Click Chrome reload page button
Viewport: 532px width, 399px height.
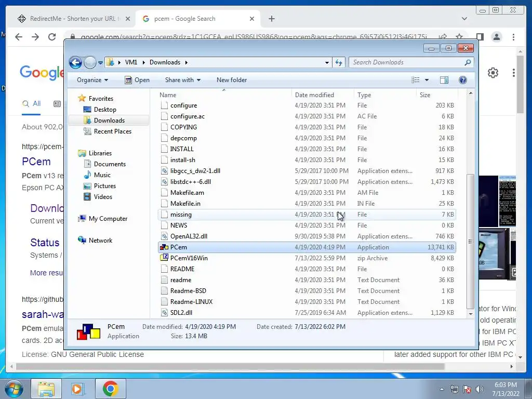tap(52, 37)
